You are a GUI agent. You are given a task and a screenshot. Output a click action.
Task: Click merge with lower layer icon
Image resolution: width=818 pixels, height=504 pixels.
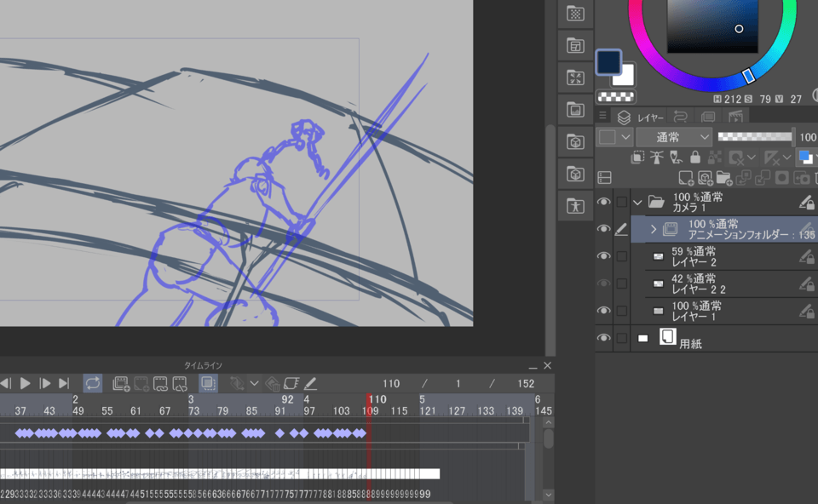point(763,178)
